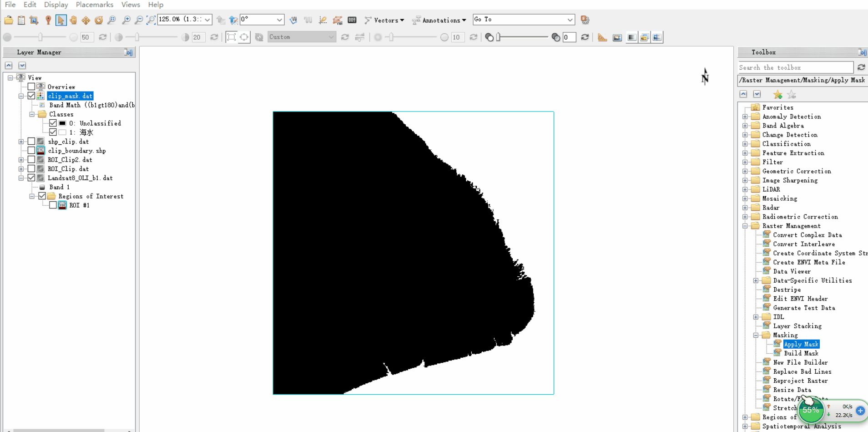Collapse the Raster Management folder

[745, 226]
